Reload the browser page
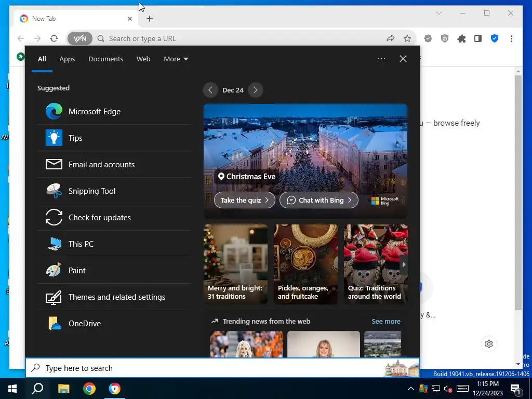This screenshot has width=532, height=399. tap(54, 38)
